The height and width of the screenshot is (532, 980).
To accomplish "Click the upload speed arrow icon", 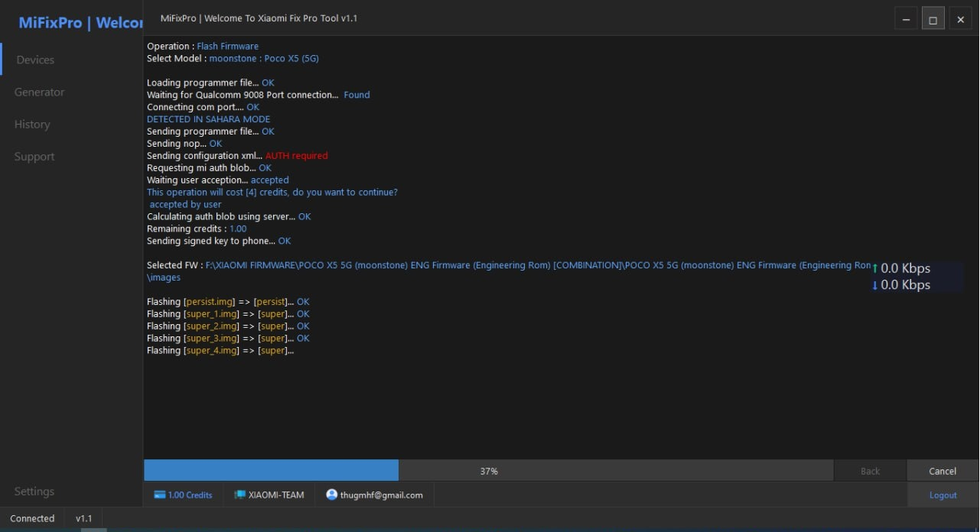I will point(875,268).
